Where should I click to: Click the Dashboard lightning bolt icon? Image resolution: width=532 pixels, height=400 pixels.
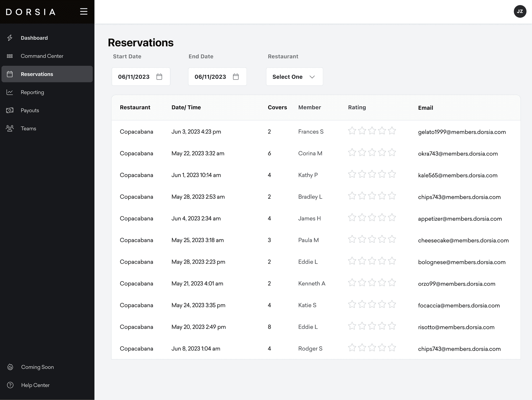pos(10,38)
